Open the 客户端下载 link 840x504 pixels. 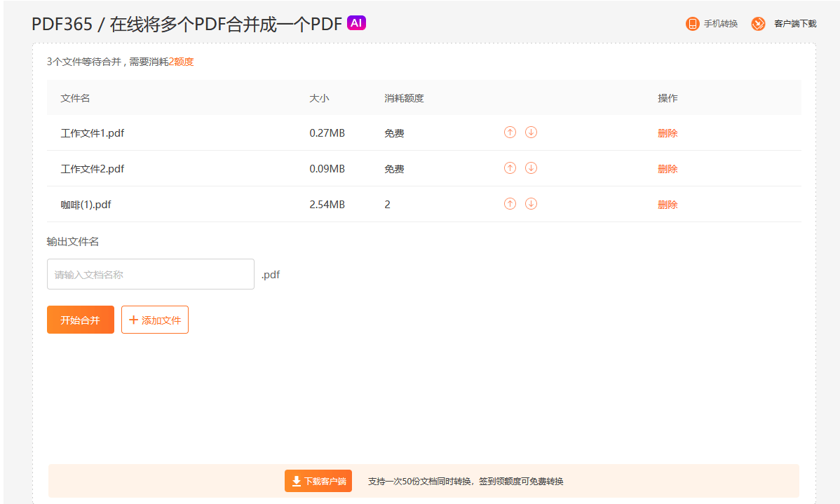(795, 24)
